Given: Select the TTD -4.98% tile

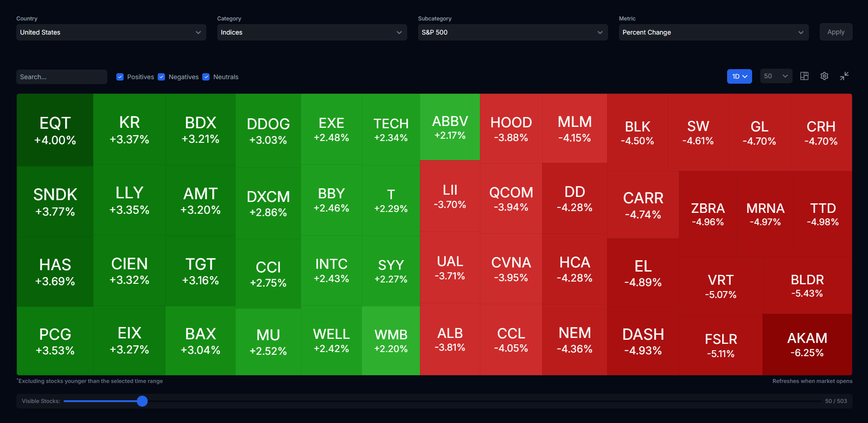Looking at the screenshot, I should (x=823, y=214).
